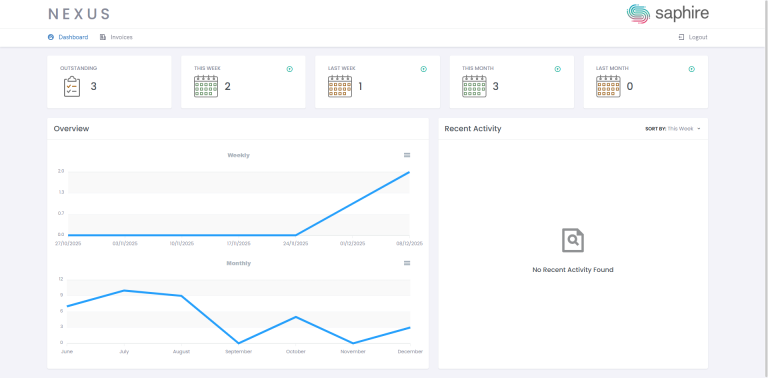Click the July monthly axis label
Viewport: 768px width, 378px height.
[x=124, y=352]
